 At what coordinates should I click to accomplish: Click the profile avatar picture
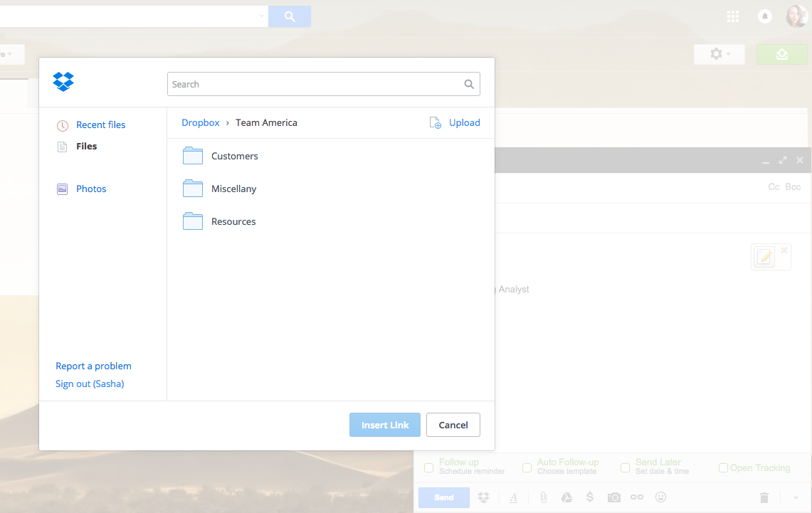point(796,16)
